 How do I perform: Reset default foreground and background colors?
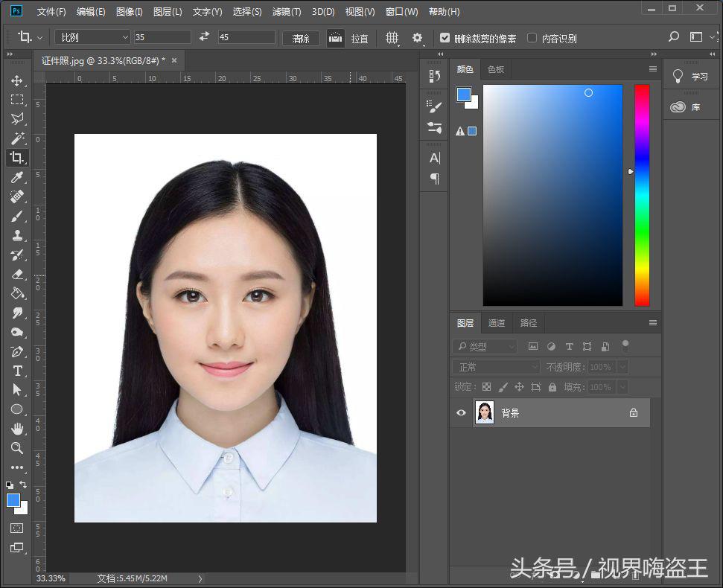pos(10,485)
